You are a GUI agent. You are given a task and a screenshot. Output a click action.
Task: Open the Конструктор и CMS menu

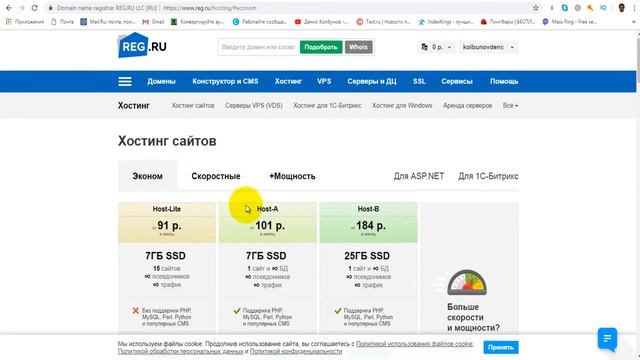click(x=225, y=81)
